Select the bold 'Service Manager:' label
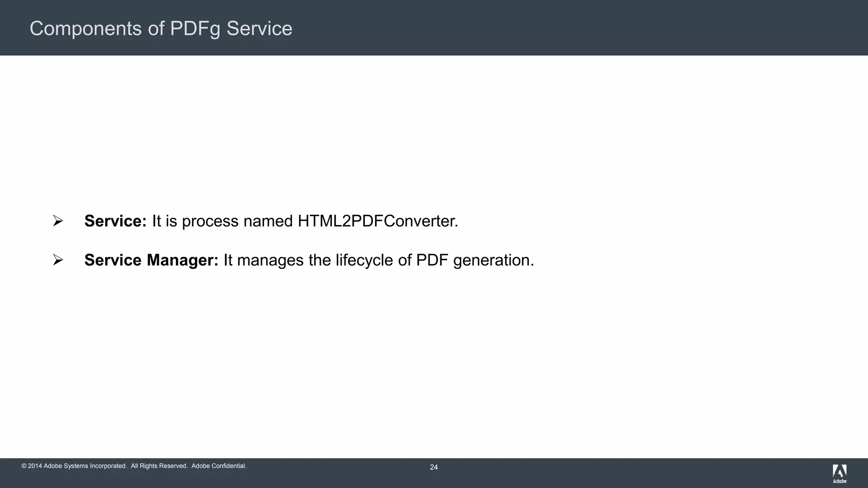 (x=151, y=260)
